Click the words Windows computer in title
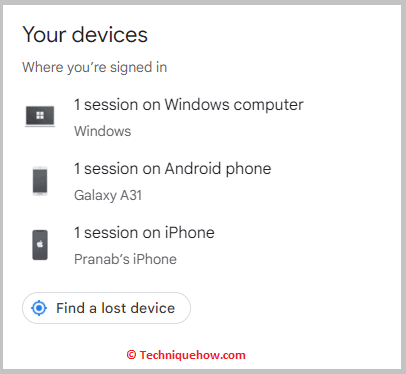 coord(234,105)
